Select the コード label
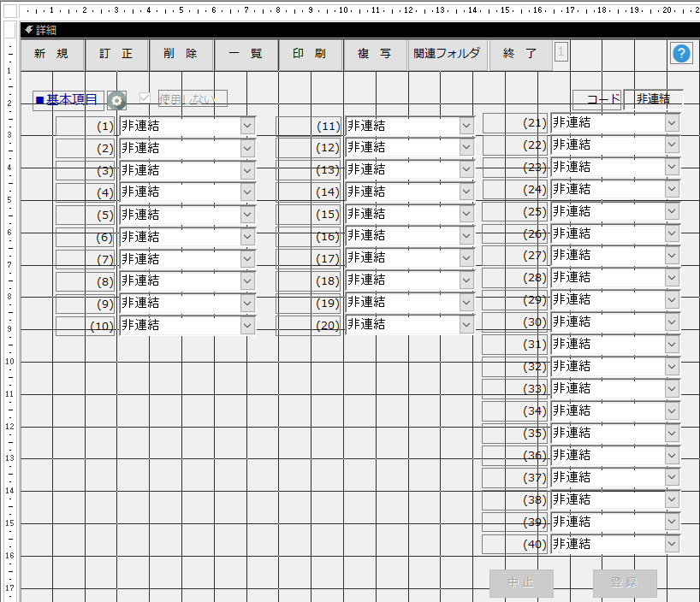Viewport: 700px width, 602px height. click(x=597, y=99)
